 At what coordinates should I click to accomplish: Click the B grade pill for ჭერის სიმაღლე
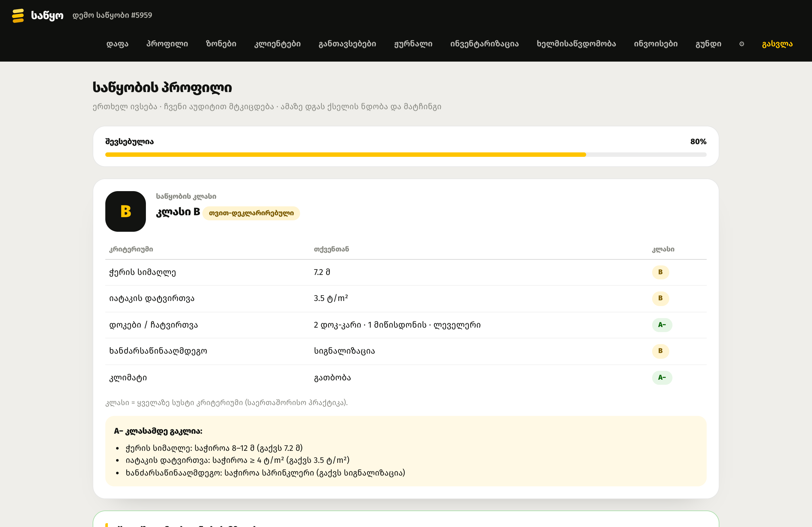pos(660,272)
